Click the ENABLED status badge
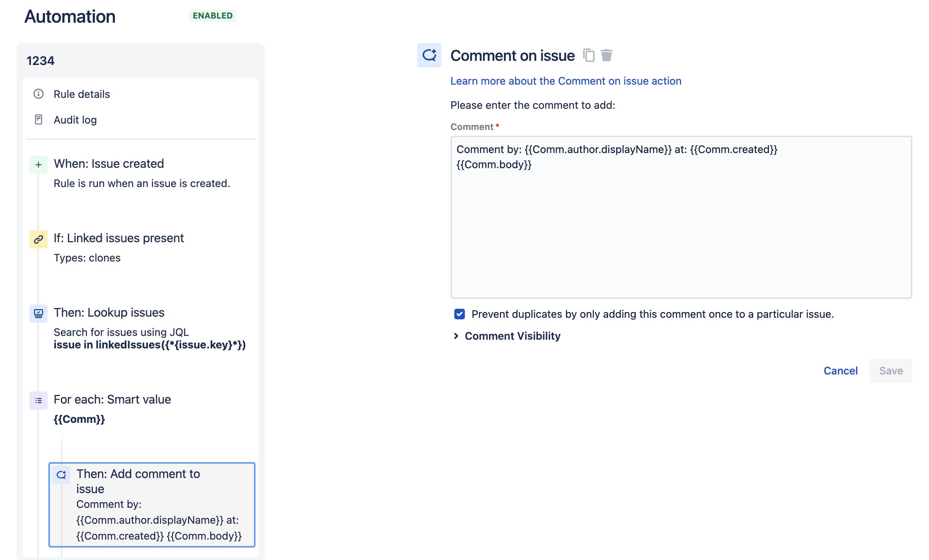 click(212, 16)
